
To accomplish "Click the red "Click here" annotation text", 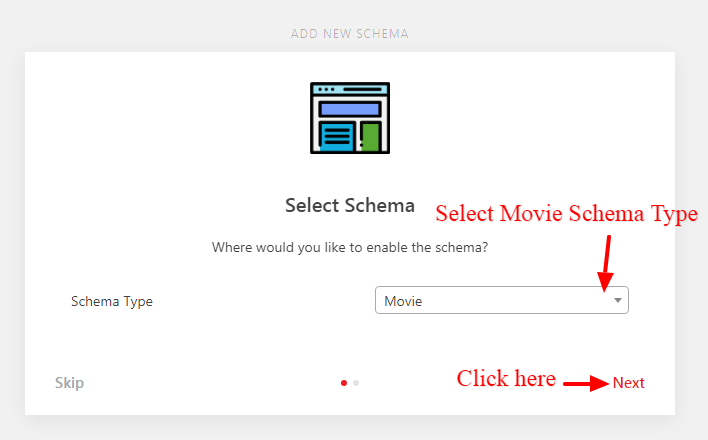I will point(506,378).
